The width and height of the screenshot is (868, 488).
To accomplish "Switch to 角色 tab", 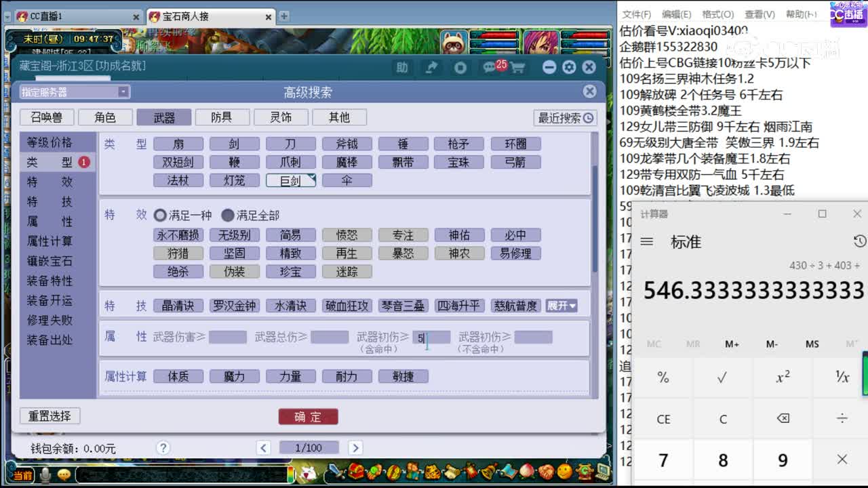I will tap(105, 117).
